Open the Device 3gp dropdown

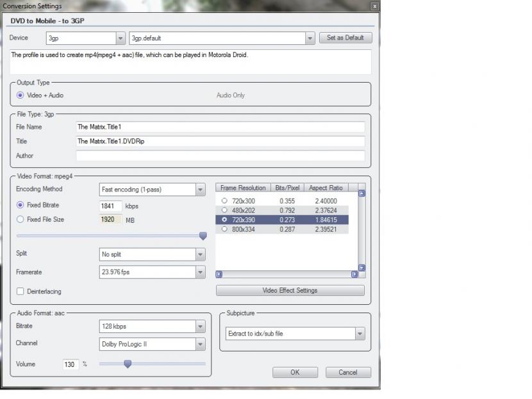pos(121,38)
